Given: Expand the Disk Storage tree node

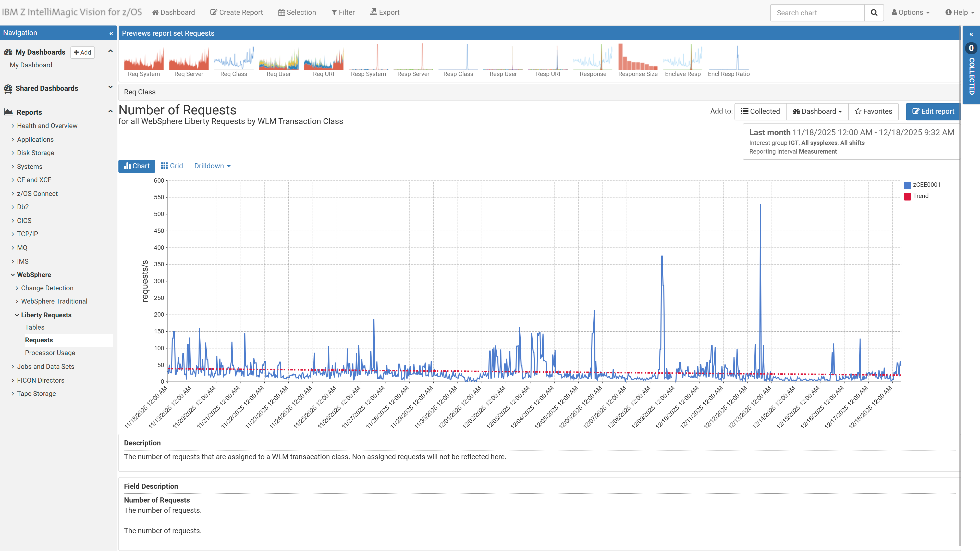Looking at the screenshot, I should (13, 153).
